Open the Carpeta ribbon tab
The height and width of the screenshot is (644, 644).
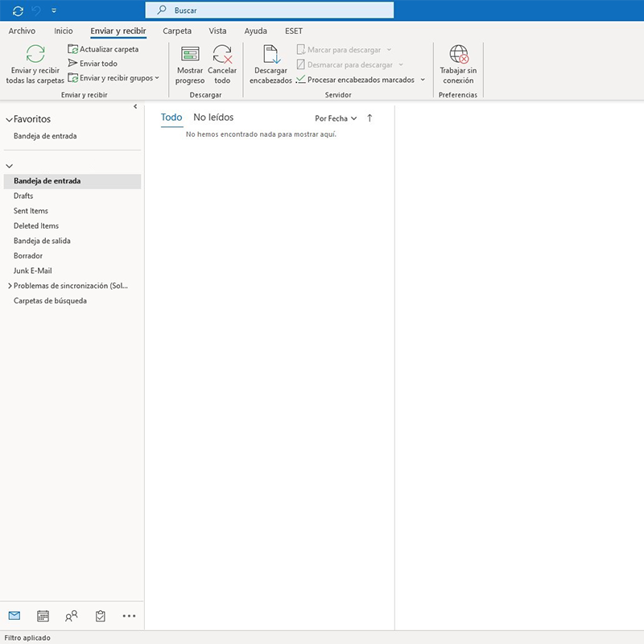click(x=177, y=31)
